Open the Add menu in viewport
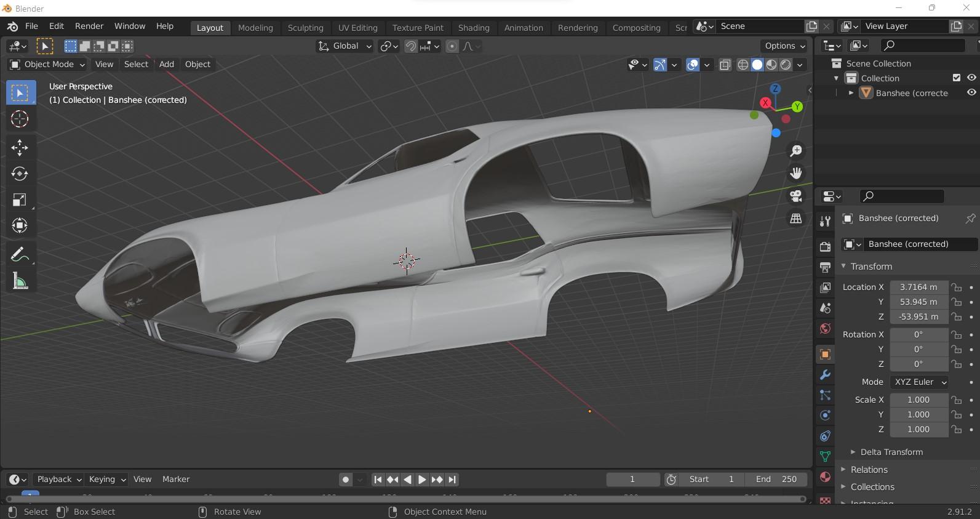980x519 pixels. (x=167, y=64)
